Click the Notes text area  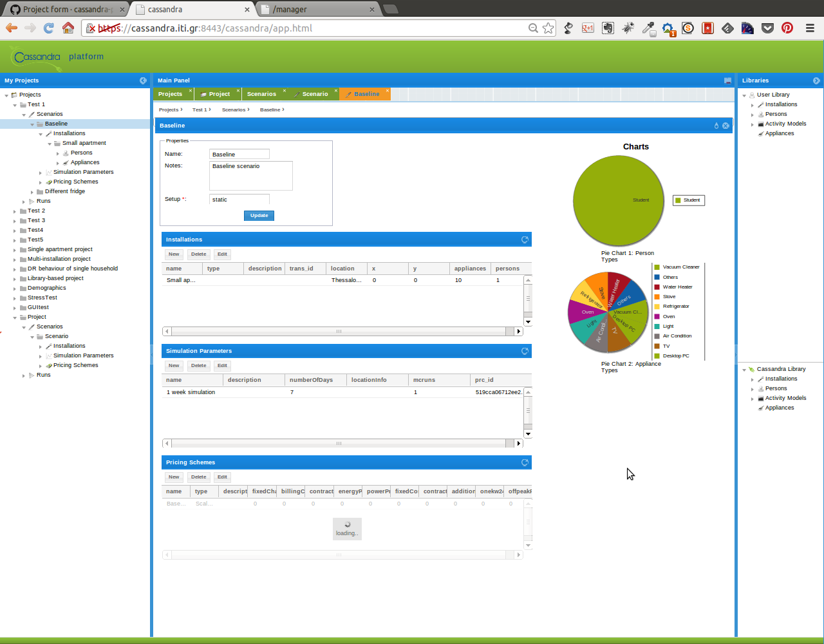[251, 176]
